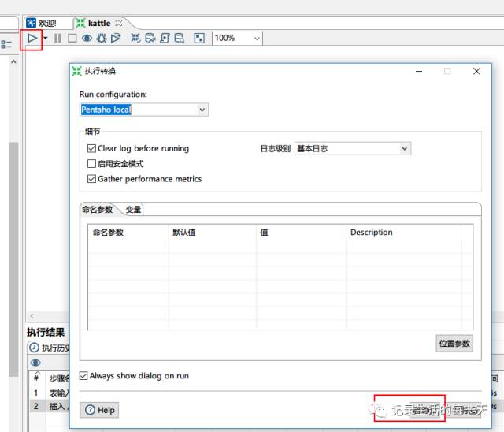Replay the transformation from the toolbar
Image resolution: width=504 pixels, height=432 pixels.
pos(116,39)
